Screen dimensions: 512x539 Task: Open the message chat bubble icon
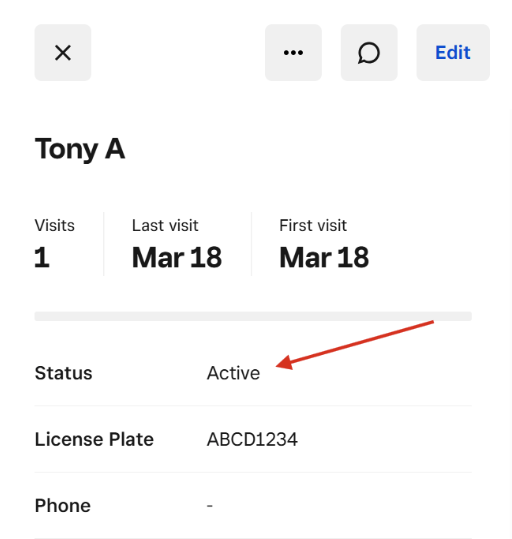coord(369,53)
